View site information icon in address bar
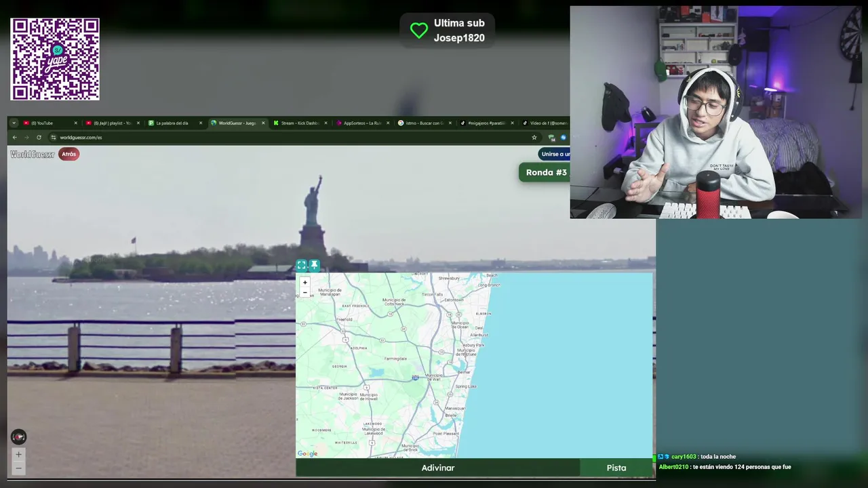 tap(53, 138)
